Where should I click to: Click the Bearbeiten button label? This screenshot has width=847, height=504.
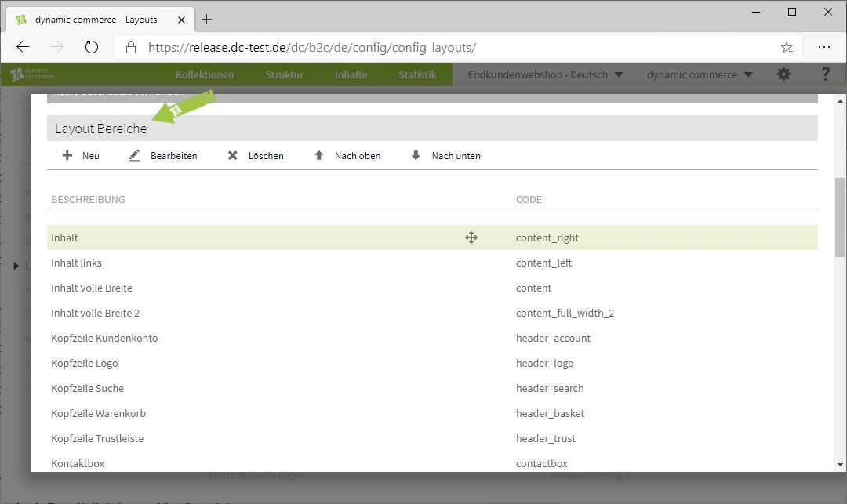pyautogui.click(x=174, y=155)
